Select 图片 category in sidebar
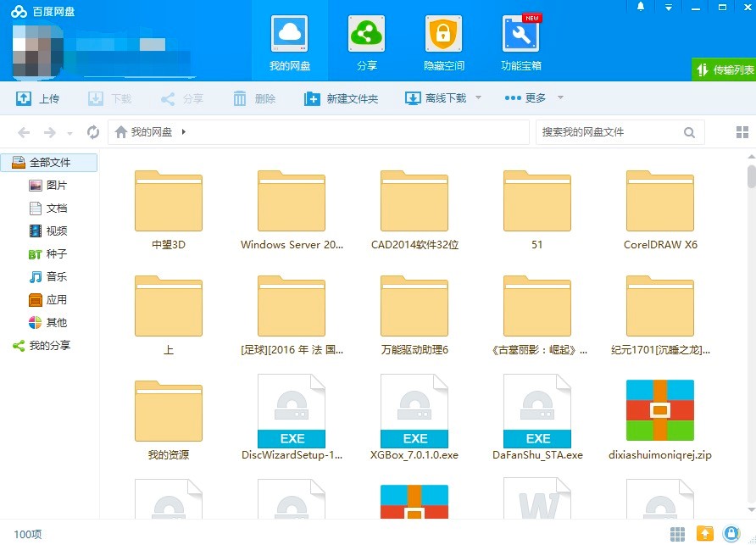 47,186
